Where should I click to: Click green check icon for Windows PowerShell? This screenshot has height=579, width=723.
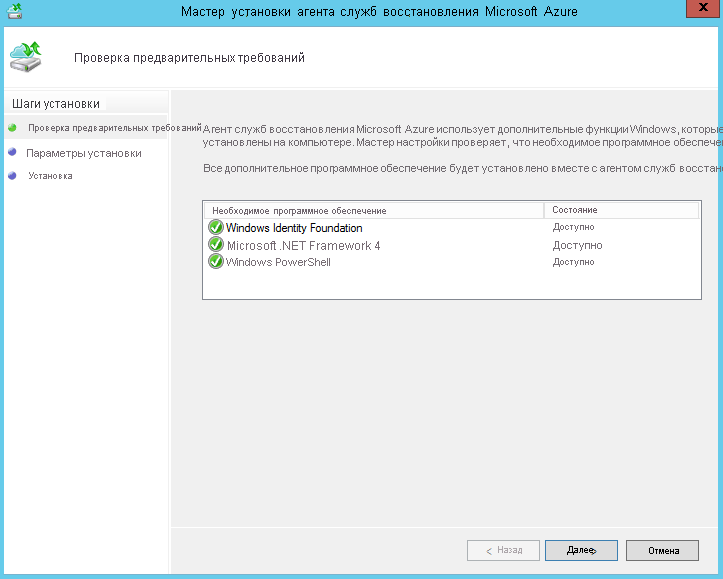(x=215, y=261)
